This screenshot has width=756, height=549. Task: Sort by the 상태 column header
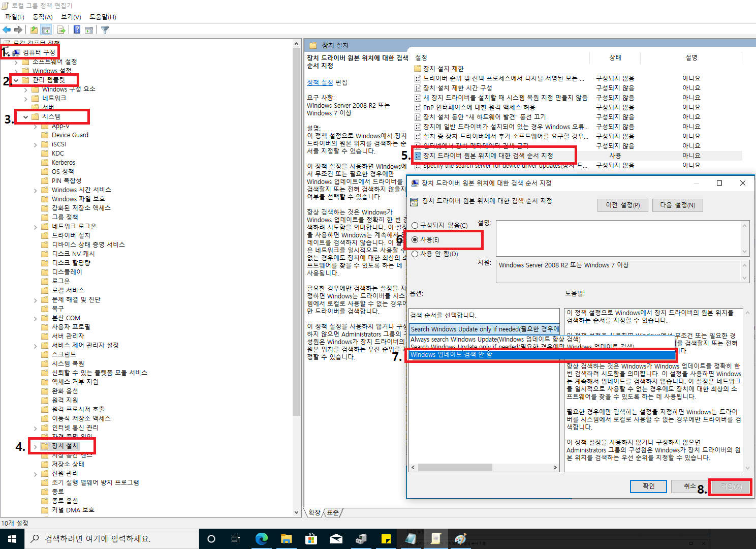click(615, 57)
